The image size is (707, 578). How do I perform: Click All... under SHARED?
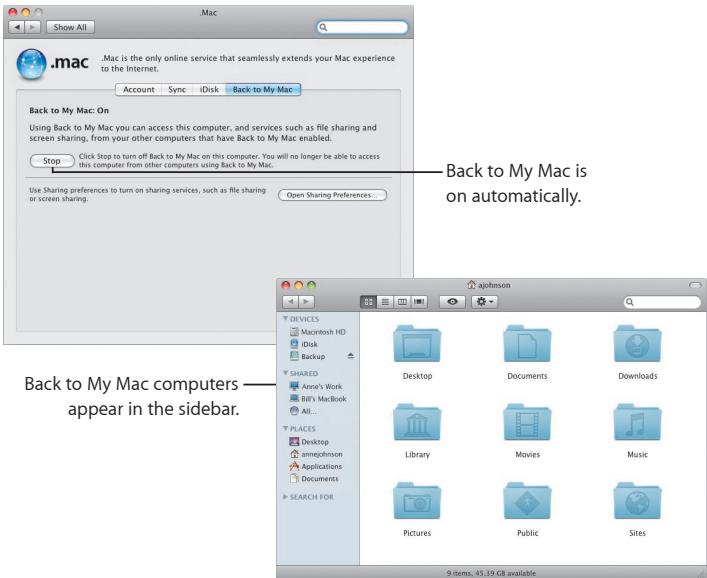point(303,411)
